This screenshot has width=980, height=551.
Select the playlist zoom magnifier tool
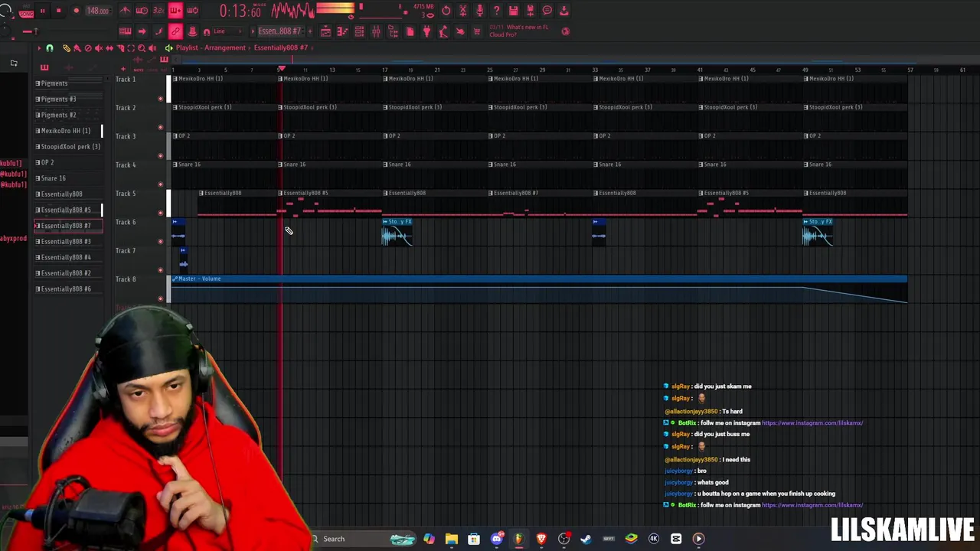[142, 48]
